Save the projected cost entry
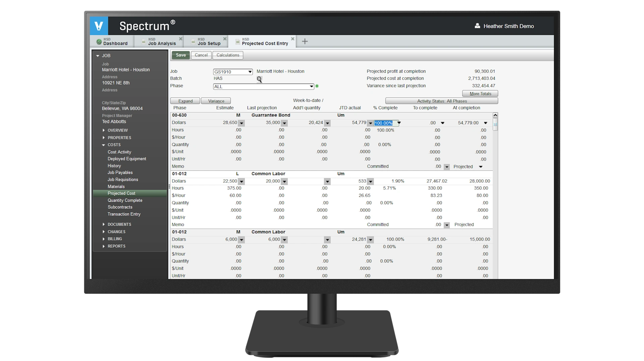The height and width of the screenshot is (361, 644). coord(181,55)
